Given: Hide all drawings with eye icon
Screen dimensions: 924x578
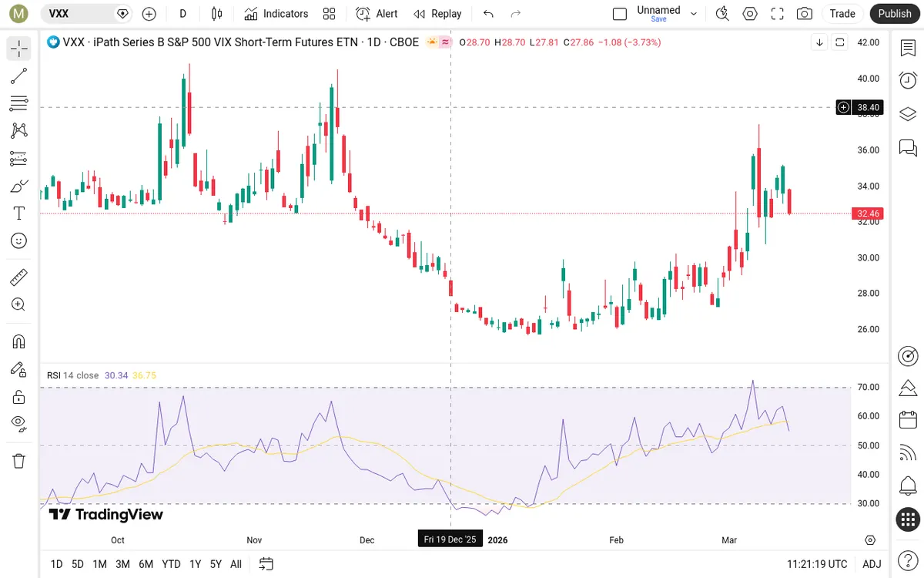Looking at the screenshot, I should [19, 424].
